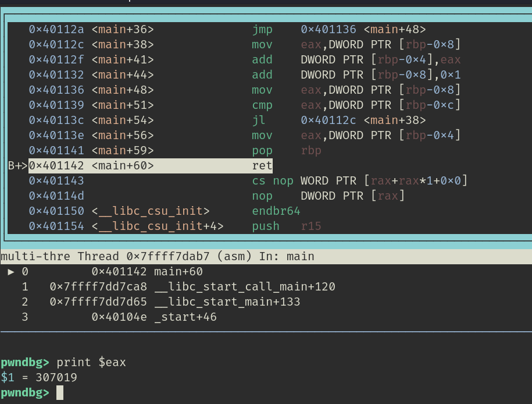532x404 pixels.
Task: Click the highlighted ret instruction at main+60
Action: tap(151, 165)
